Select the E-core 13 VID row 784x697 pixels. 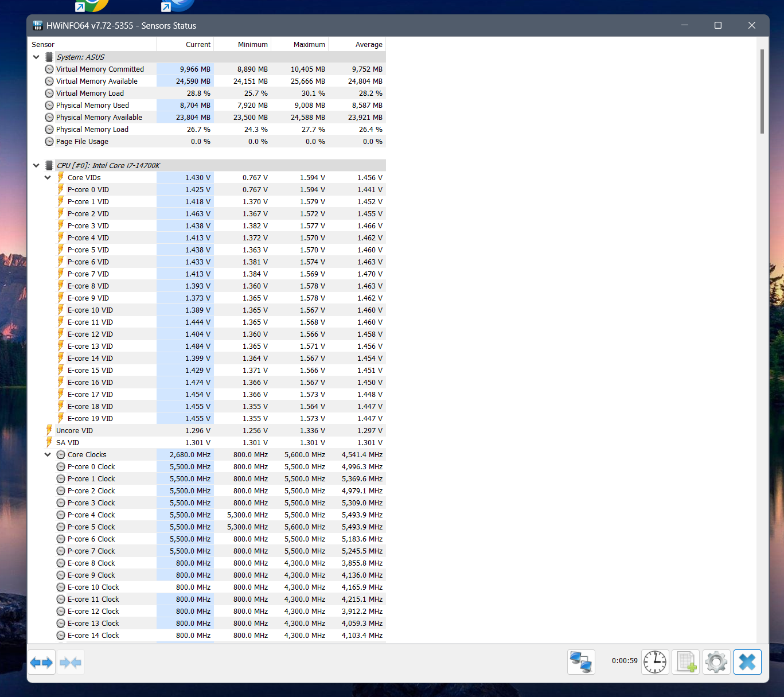206,346
